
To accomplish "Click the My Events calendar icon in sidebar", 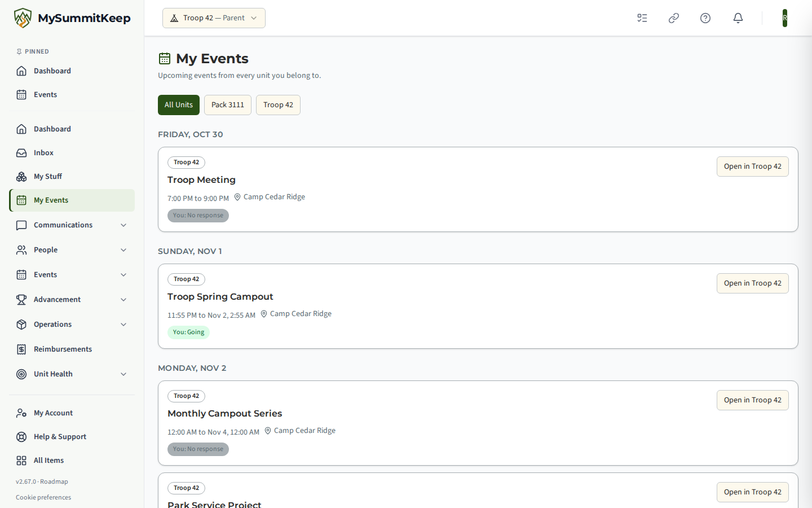I will [21, 200].
